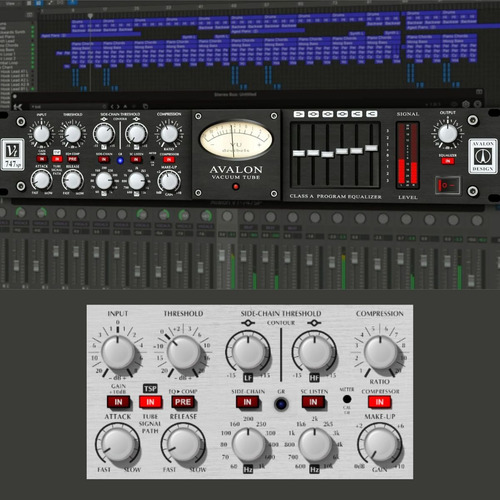Click the LF label under the silver panel contour knob
This screenshot has height=500, width=500.
pos(248,378)
